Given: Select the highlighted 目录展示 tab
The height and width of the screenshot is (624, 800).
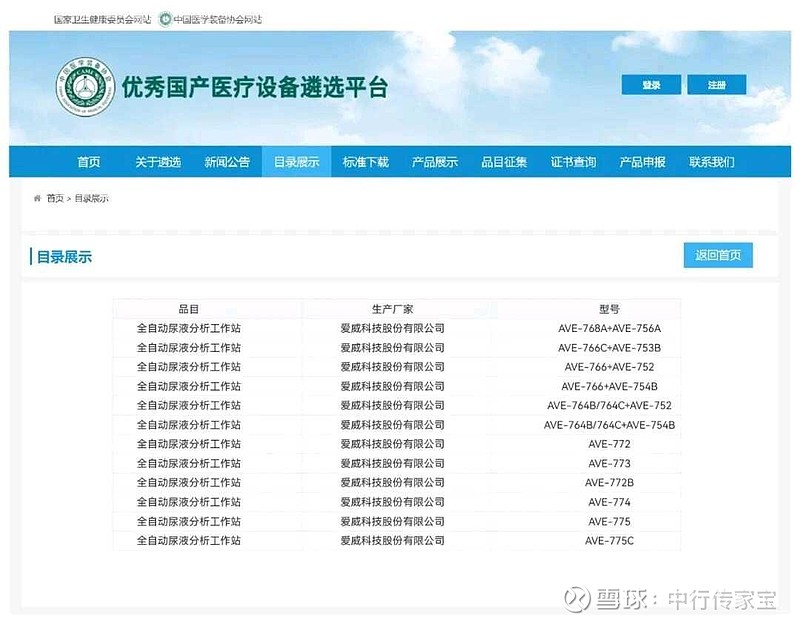Looking at the screenshot, I should pyautogui.click(x=297, y=161).
